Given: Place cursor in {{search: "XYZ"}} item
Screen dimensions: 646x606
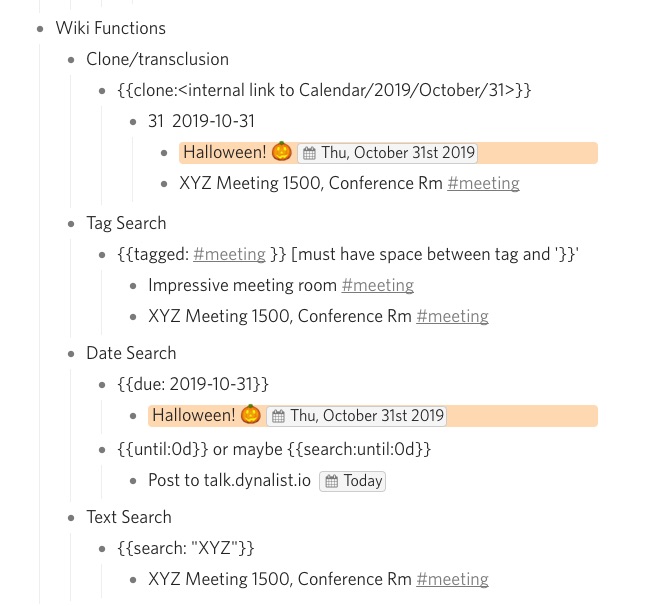Looking at the screenshot, I should pos(186,548).
